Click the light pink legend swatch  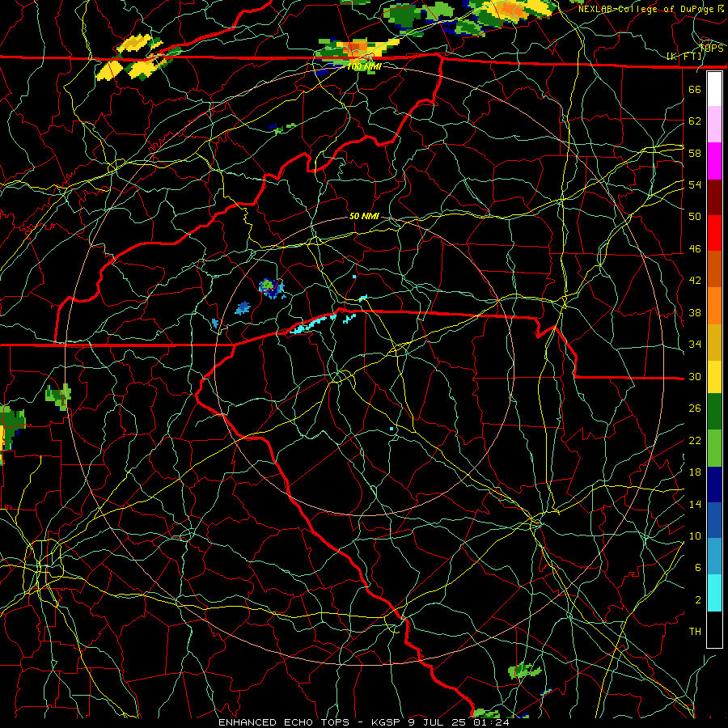point(714,125)
